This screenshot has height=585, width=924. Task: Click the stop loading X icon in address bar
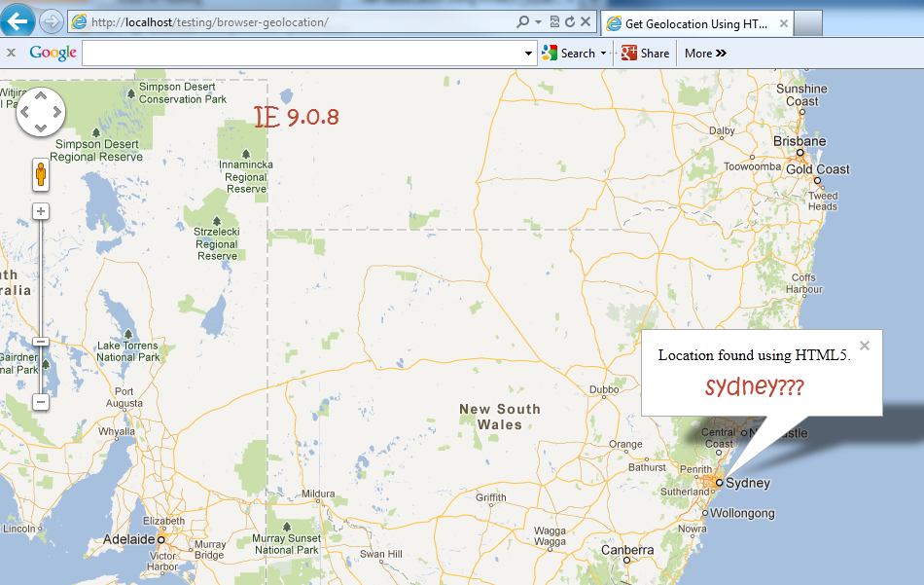pyautogui.click(x=586, y=21)
